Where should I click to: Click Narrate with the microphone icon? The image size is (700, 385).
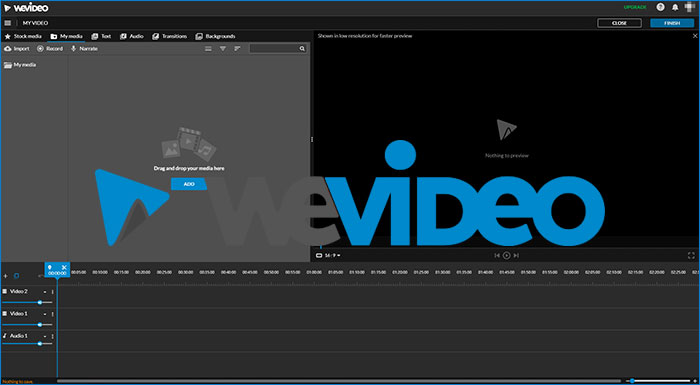pyautogui.click(x=84, y=49)
